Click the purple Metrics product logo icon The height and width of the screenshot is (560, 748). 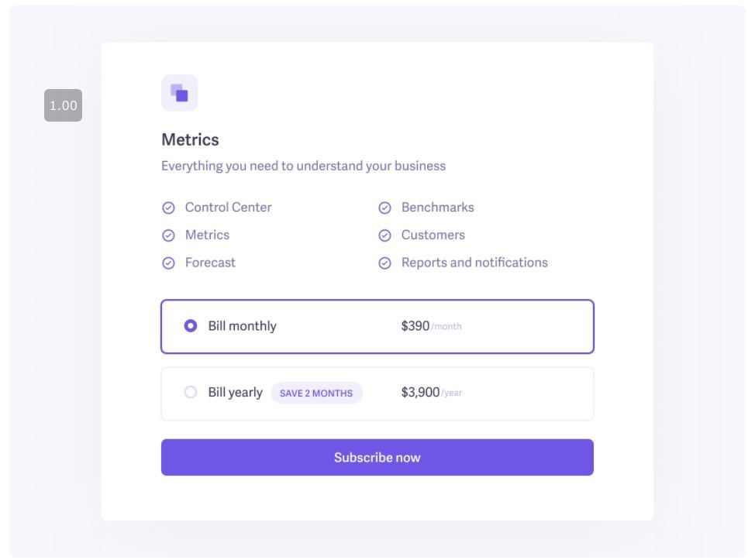pyautogui.click(x=179, y=93)
